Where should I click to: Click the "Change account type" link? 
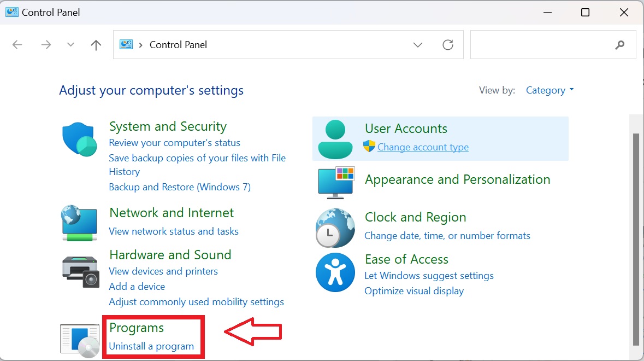click(x=423, y=147)
